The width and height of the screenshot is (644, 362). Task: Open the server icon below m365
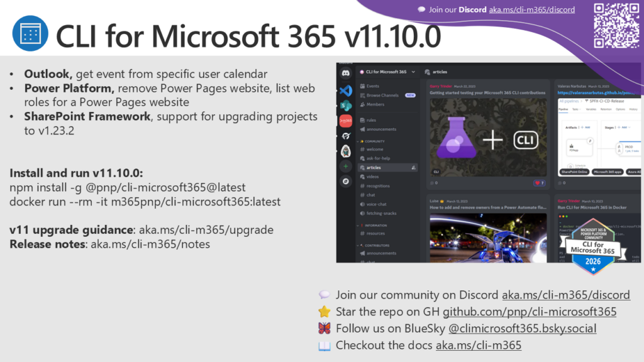point(346,136)
